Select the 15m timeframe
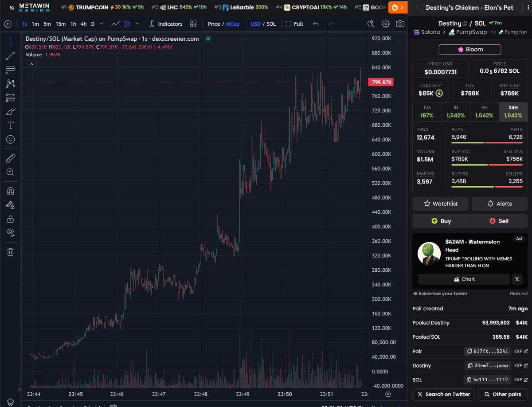The width and height of the screenshot is (532, 407). (61, 24)
